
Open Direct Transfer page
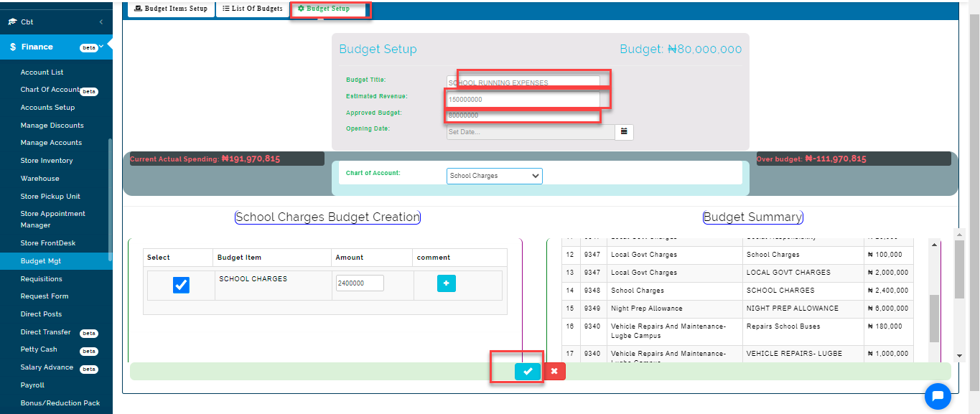point(46,332)
